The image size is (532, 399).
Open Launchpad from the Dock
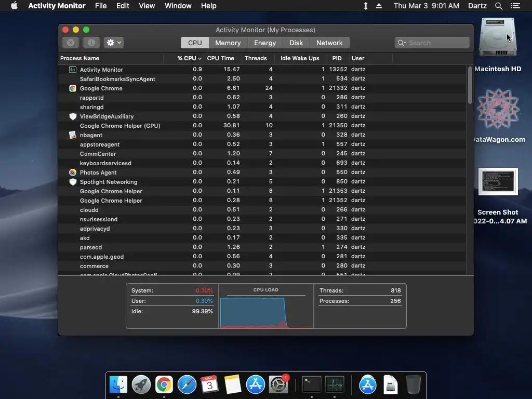[x=141, y=384]
